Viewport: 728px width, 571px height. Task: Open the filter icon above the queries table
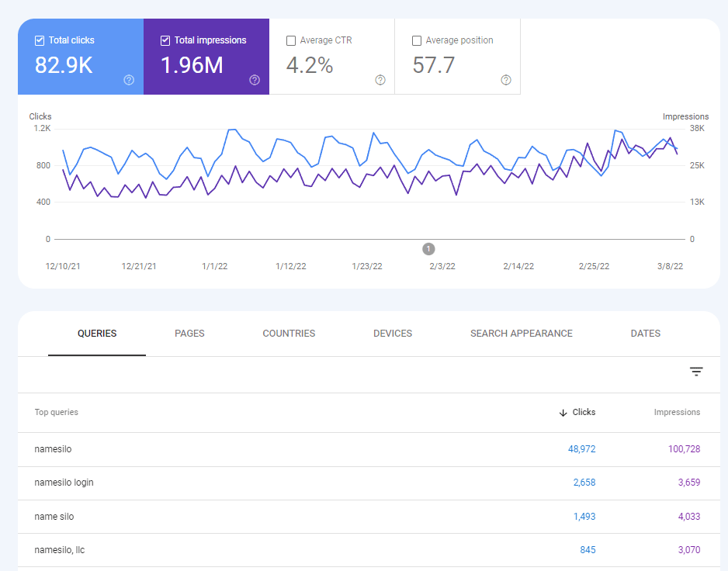point(696,372)
